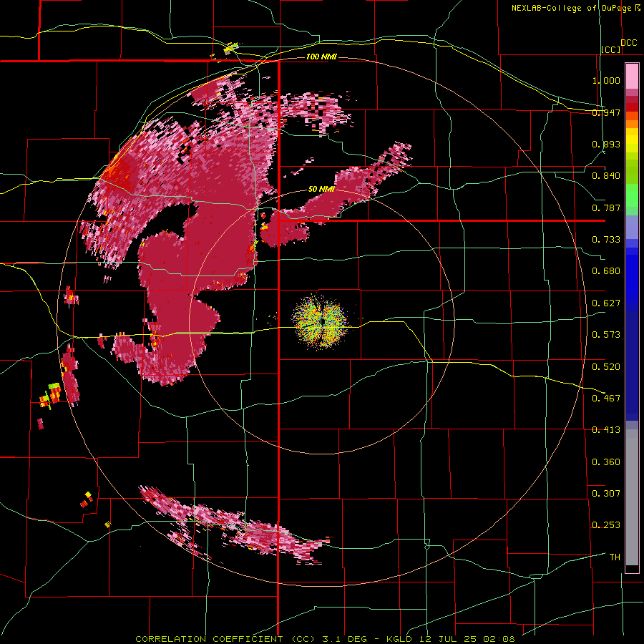Click the 0.947 color scale value

click(606, 112)
